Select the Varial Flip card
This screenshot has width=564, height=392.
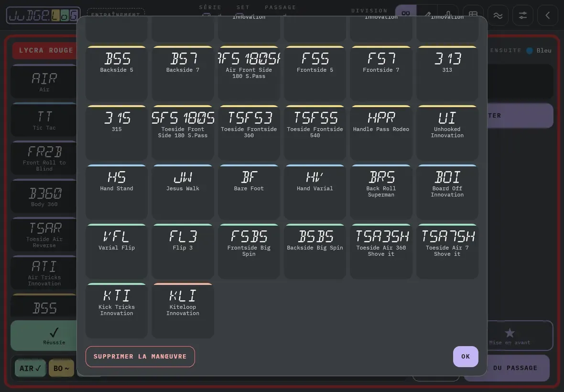pyautogui.click(x=117, y=251)
